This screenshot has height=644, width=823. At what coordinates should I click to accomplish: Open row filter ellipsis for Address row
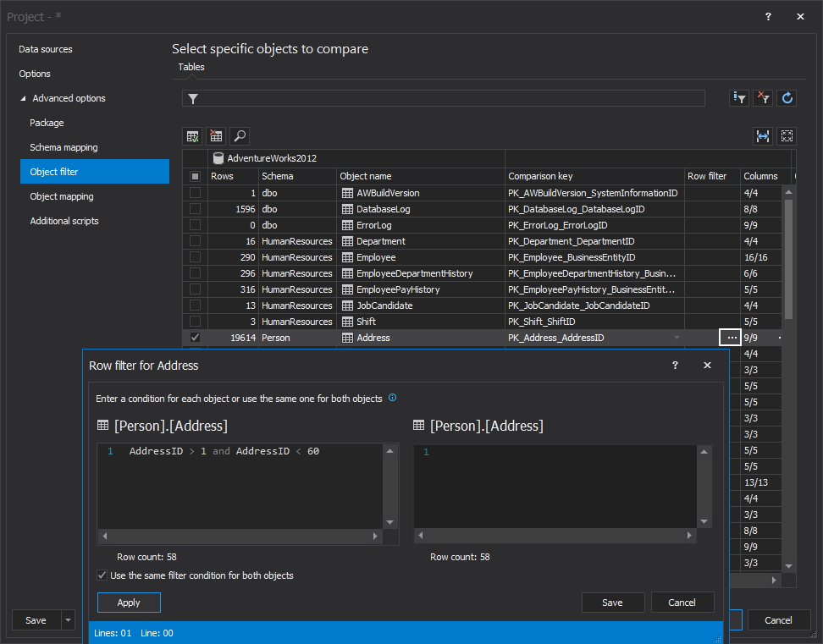tap(731, 338)
